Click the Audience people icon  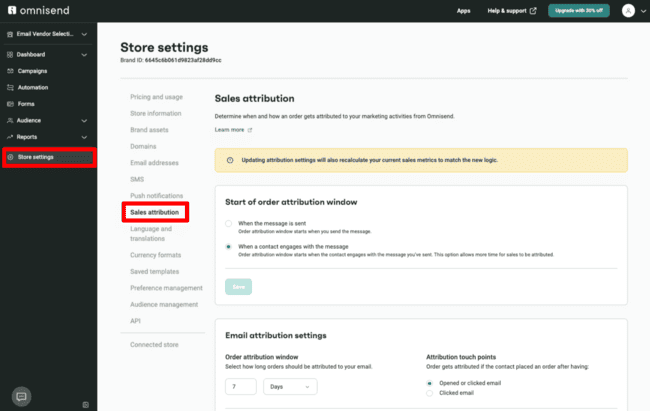(x=10, y=120)
